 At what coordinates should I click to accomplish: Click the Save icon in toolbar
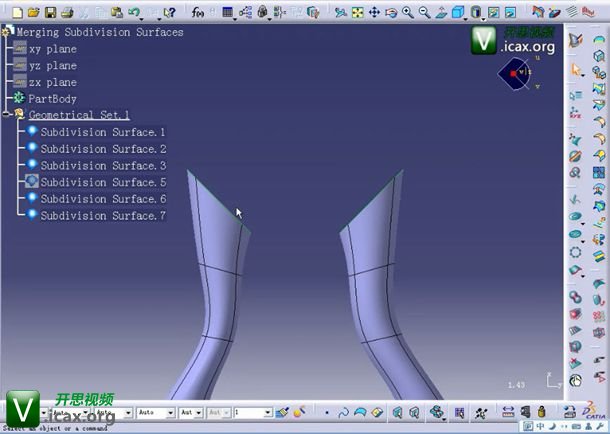pos(49,12)
